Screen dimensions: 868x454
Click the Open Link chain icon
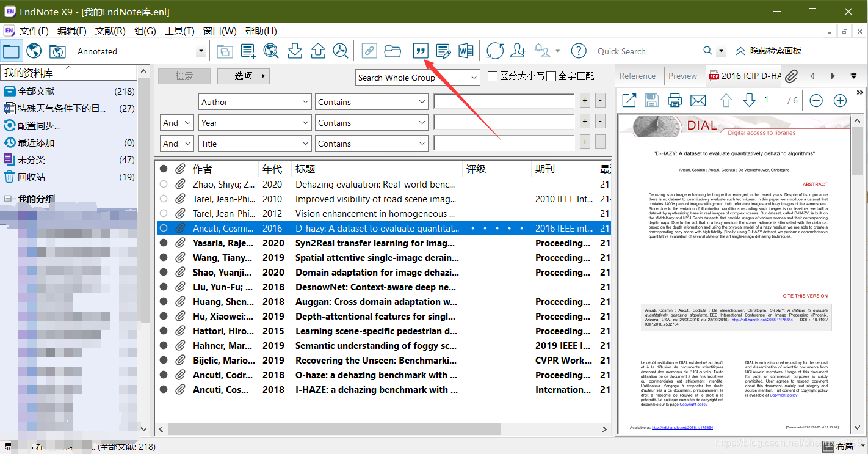click(x=369, y=51)
